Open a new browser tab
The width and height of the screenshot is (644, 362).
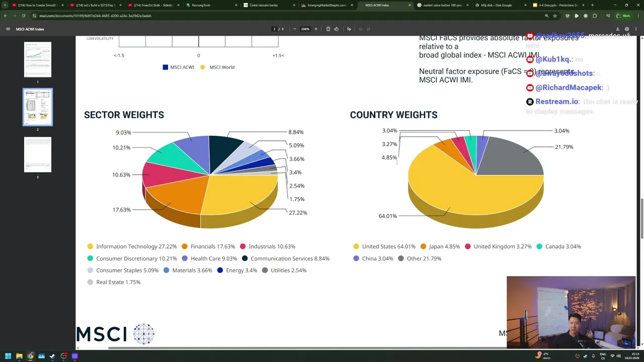pos(592,5)
